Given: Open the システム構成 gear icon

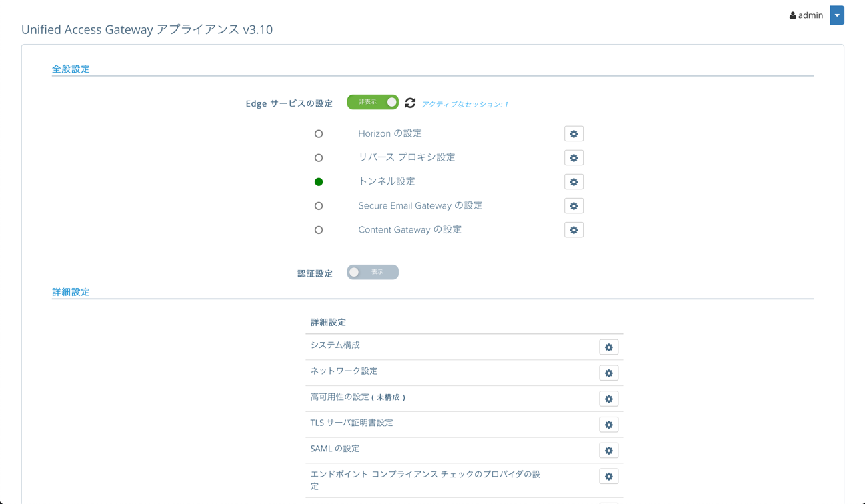Looking at the screenshot, I should [x=608, y=347].
